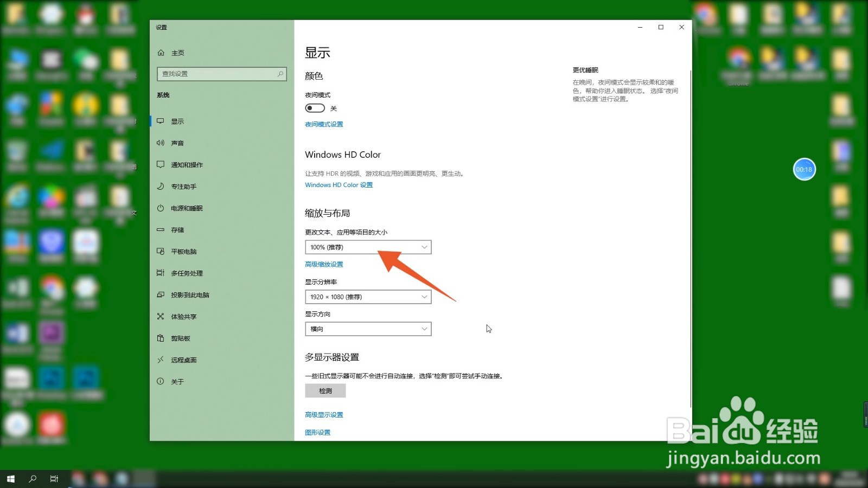Viewport: 868px width, 488px height.
Task: Select 专注助手 in the sidebar
Action: 222,187
